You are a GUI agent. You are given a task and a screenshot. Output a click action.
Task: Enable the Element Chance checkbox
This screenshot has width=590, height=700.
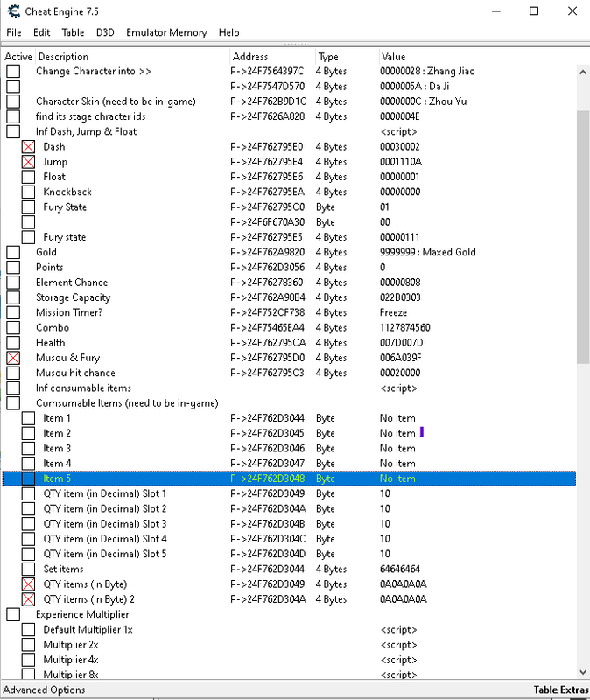coord(13,283)
